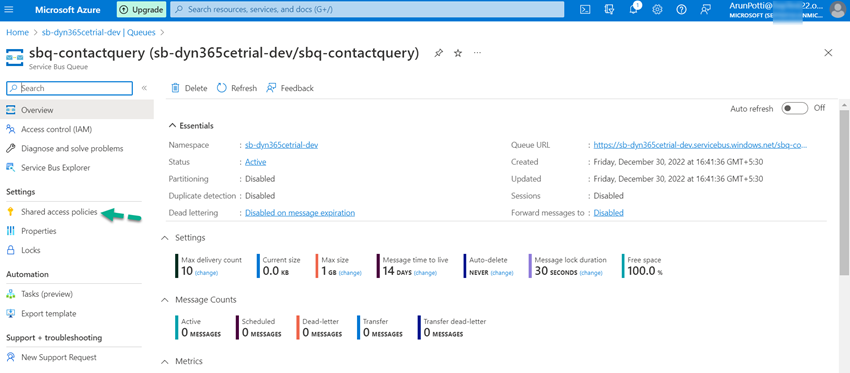Click the Free space 100.0 % value
850x373 pixels.
coord(645,271)
